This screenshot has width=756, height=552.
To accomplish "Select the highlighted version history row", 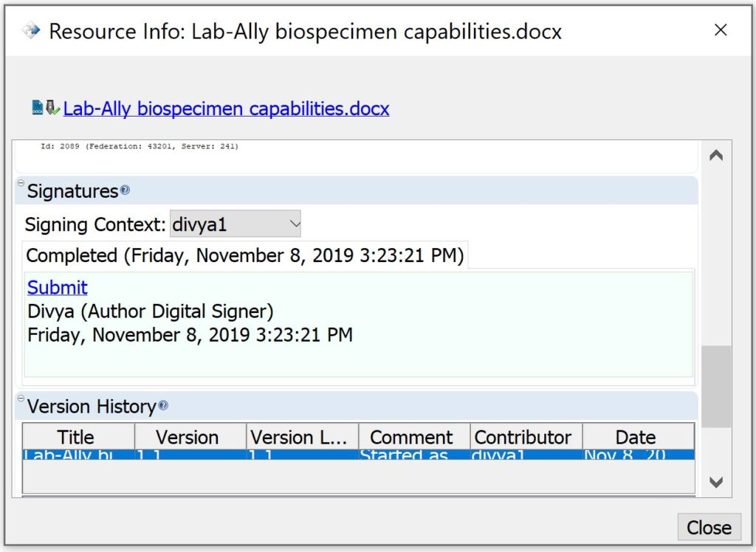I will (358, 455).
